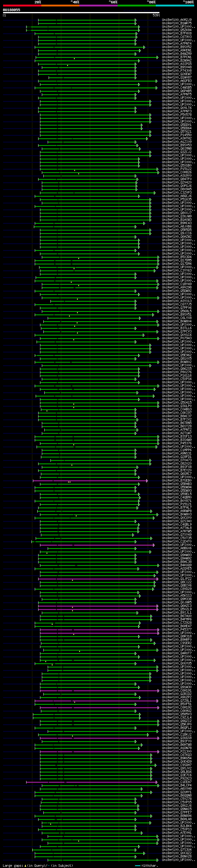Select hit label UniRef100_Q585V3
The image size is (197, 868).
point(177,714)
